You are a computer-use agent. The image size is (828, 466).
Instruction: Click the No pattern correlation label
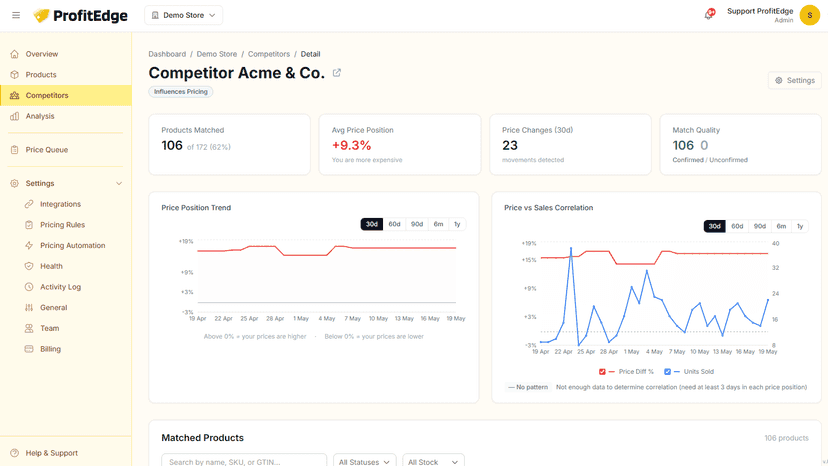click(x=528, y=387)
